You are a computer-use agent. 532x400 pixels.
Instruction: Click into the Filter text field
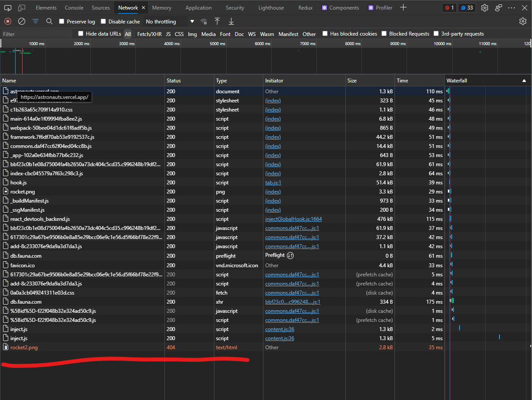pos(37,34)
